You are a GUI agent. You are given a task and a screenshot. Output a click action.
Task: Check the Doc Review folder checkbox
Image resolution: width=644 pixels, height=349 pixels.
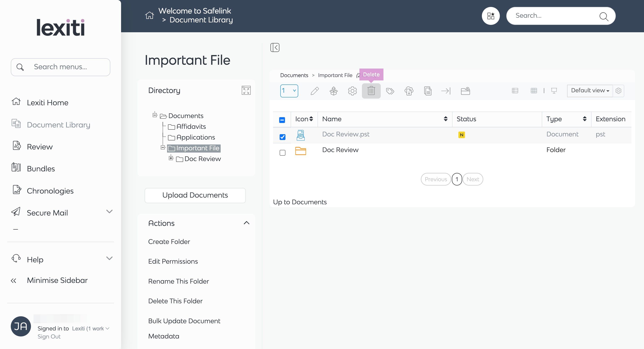tap(283, 153)
